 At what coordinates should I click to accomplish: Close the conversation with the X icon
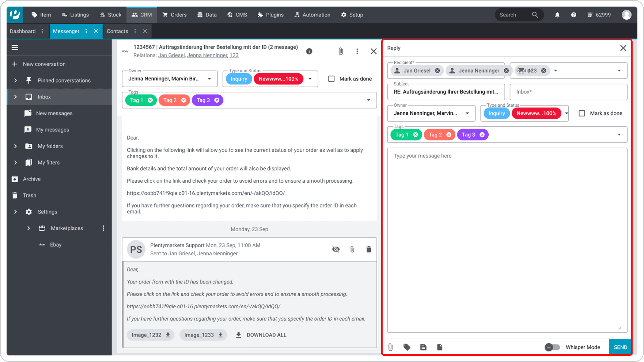pyautogui.click(x=374, y=51)
